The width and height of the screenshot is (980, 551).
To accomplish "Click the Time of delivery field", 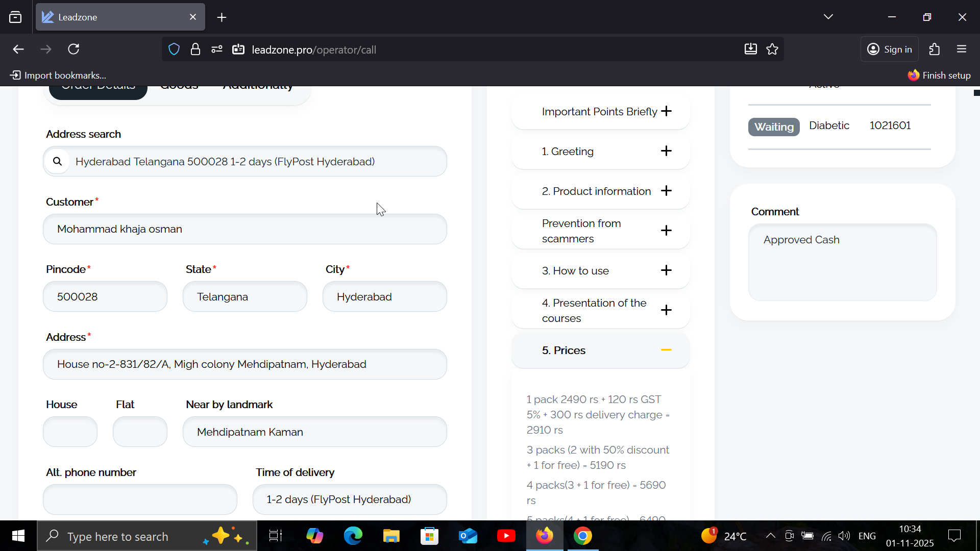I will (350, 499).
